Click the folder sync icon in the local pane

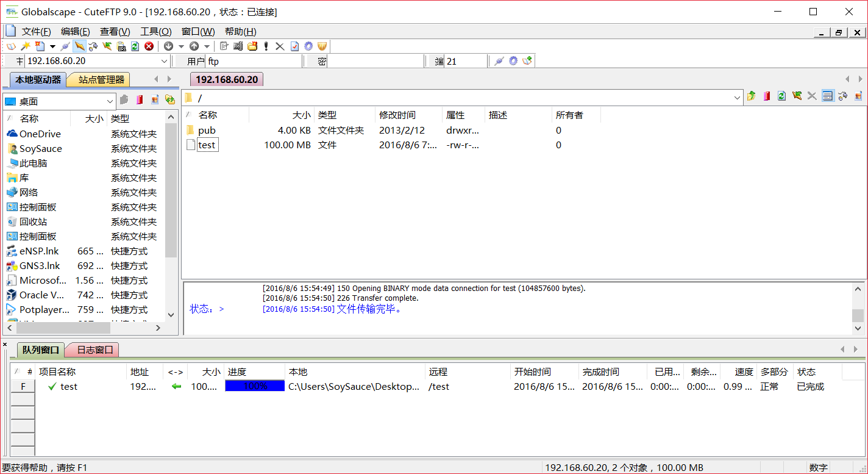pos(170,99)
